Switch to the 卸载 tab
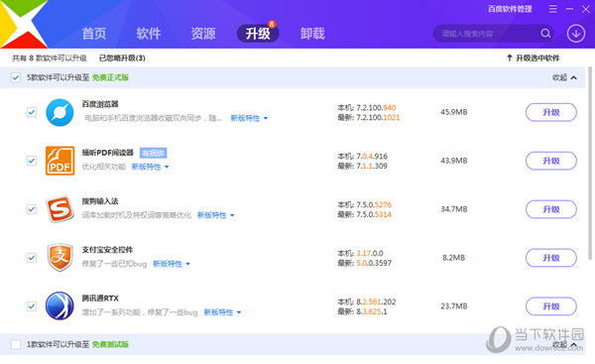 coord(312,34)
